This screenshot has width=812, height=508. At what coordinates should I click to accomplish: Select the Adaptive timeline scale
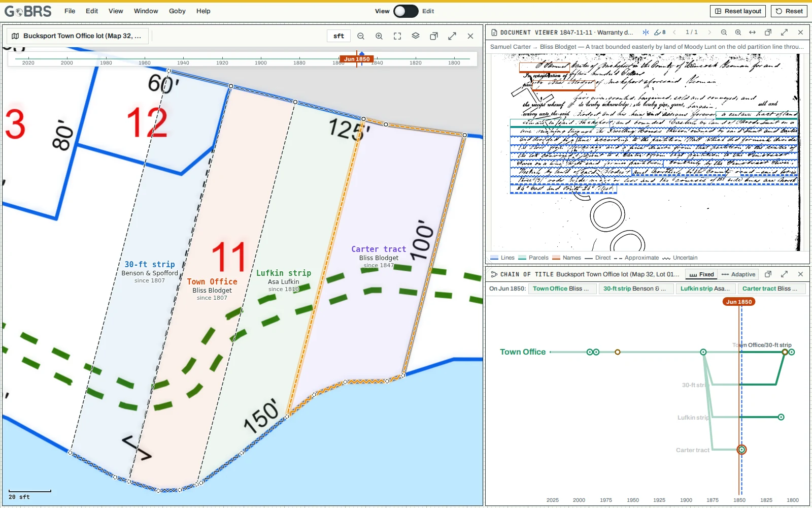point(738,274)
